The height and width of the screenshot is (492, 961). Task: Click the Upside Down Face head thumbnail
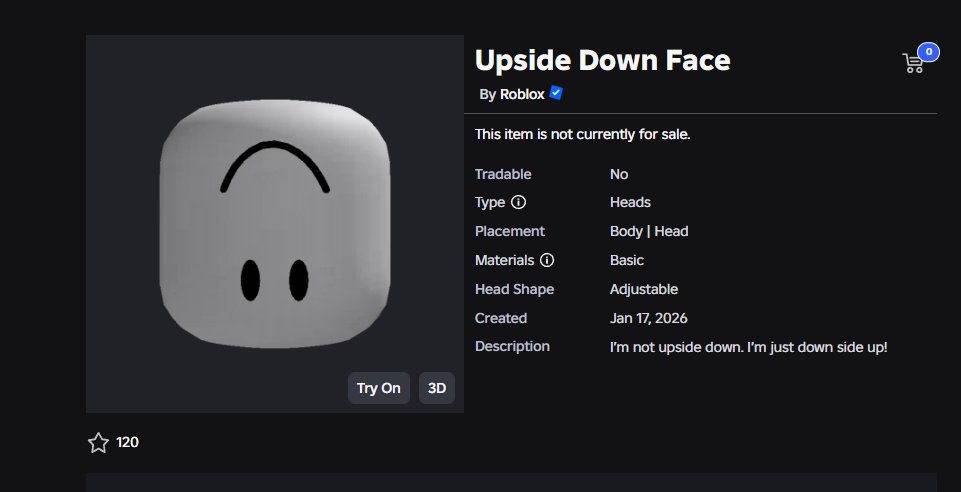tap(275, 224)
